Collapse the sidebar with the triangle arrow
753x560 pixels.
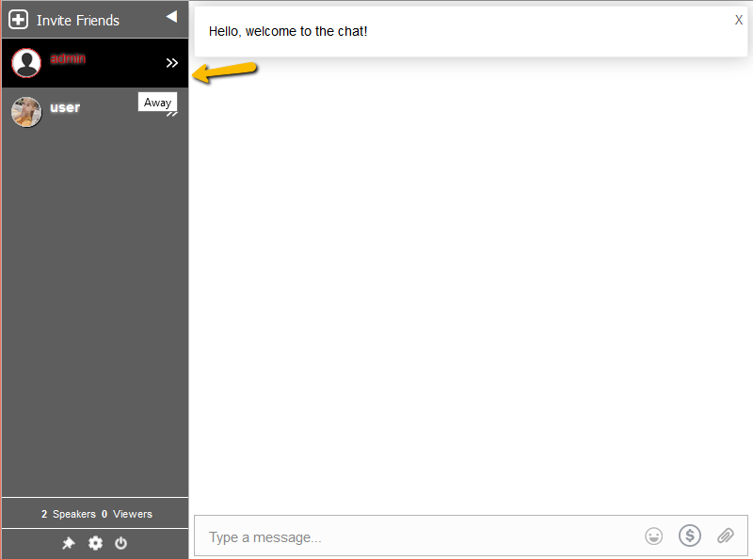coord(171,16)
